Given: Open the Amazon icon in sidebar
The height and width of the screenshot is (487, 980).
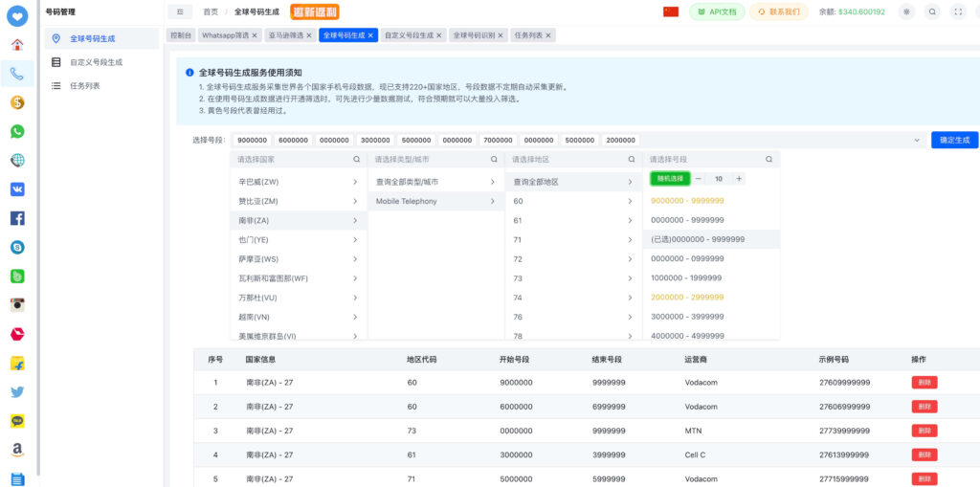Looking at the screenshot, I should pos(17,450).
